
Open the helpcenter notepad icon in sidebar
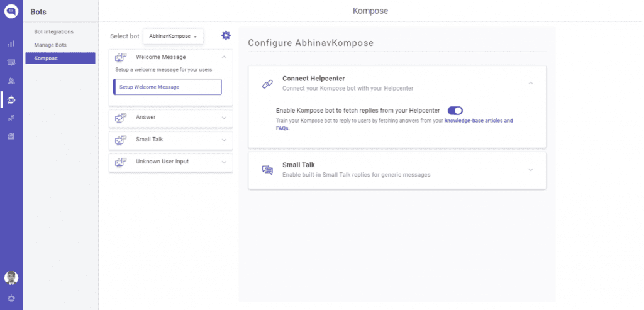pos(11,136)
